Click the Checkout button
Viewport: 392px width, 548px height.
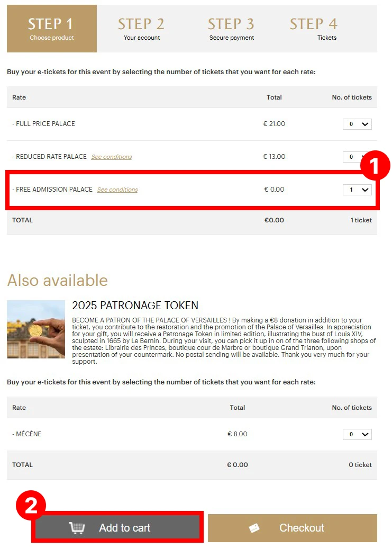[x=293, y=528]
